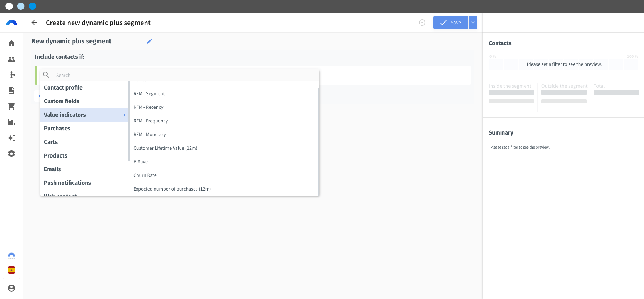Choose RFM - Recency filter
Image resolution: width=644 pixels, height=299 pixels.
(x=224, y=107)
